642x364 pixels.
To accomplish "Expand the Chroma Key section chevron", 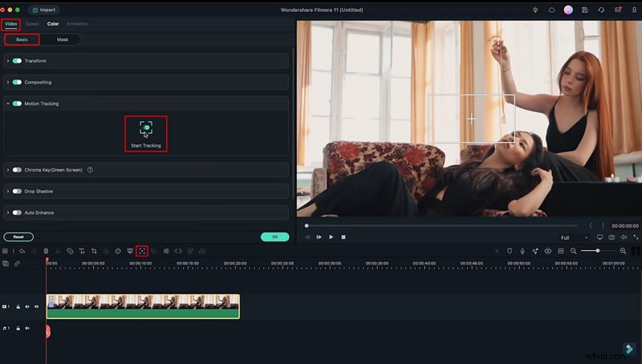I will coord(8,170).
